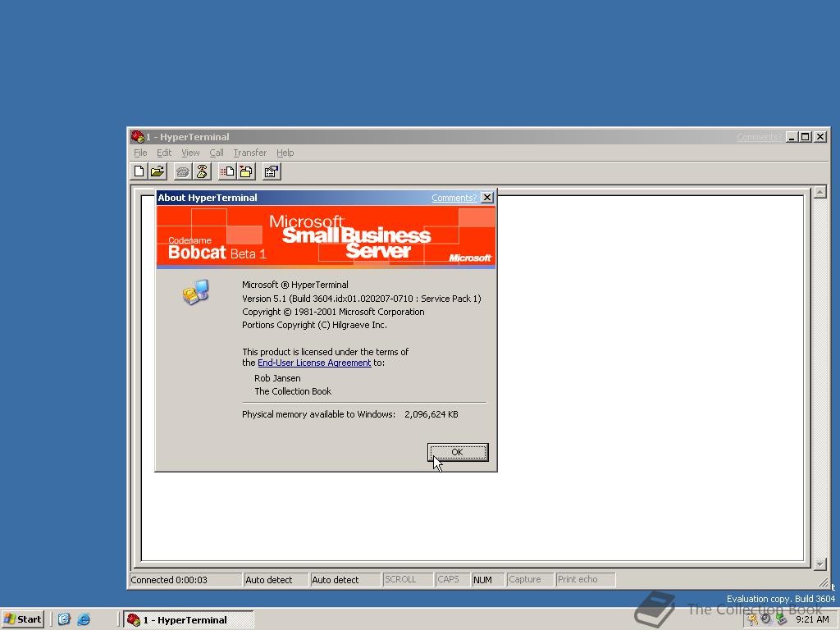This screenshot has height=630, width=840.
Task: Click the Small Business Server Bobcat banner
Action: pyautogui.click(x=326, y=236)
